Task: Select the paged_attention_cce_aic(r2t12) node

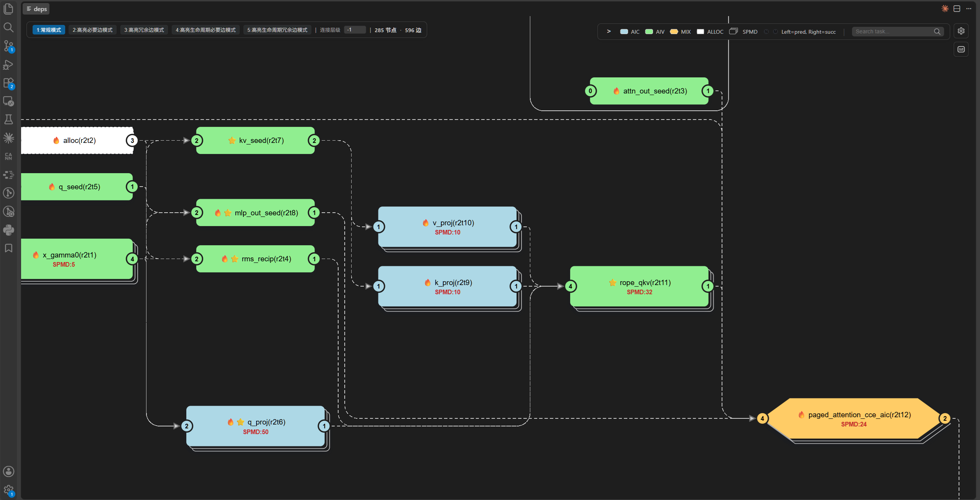Action: 854,418
